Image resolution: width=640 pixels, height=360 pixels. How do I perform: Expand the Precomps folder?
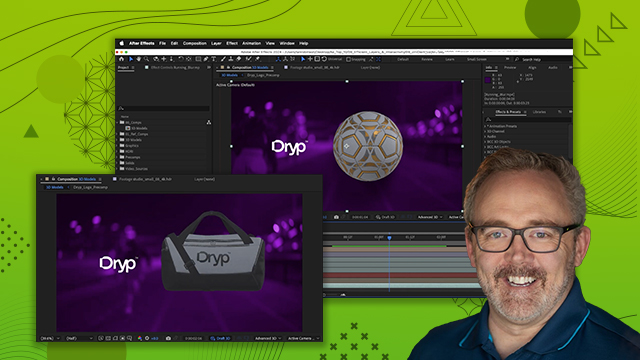click(117, 157)
